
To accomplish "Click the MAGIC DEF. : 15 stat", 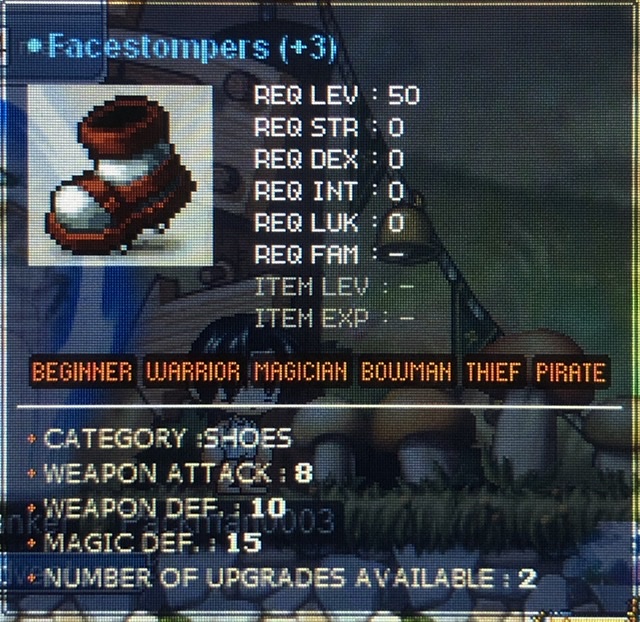I will click(x=152, y=543).
